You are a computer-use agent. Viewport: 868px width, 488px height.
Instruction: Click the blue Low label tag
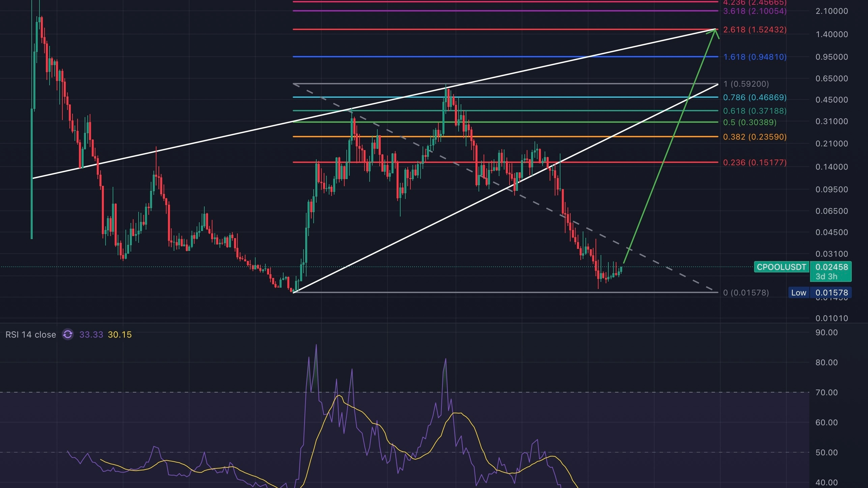click(x=799, y=293)
